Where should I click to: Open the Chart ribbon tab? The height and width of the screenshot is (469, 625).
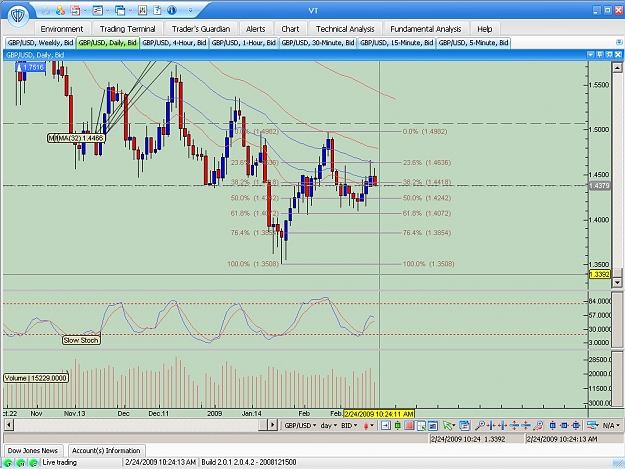(x=290, y=29)
